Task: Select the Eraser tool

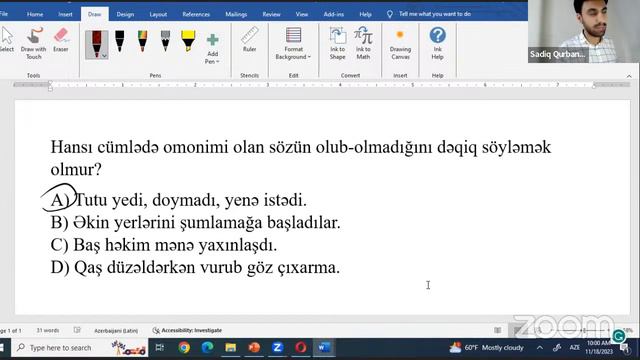Action: (61, 40)
